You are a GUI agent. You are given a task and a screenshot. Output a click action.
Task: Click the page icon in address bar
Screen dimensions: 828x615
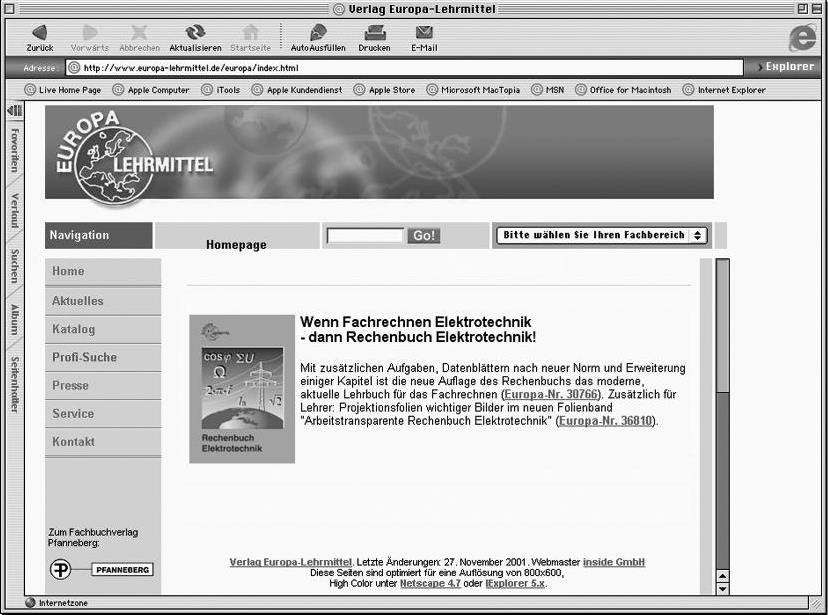74,68
